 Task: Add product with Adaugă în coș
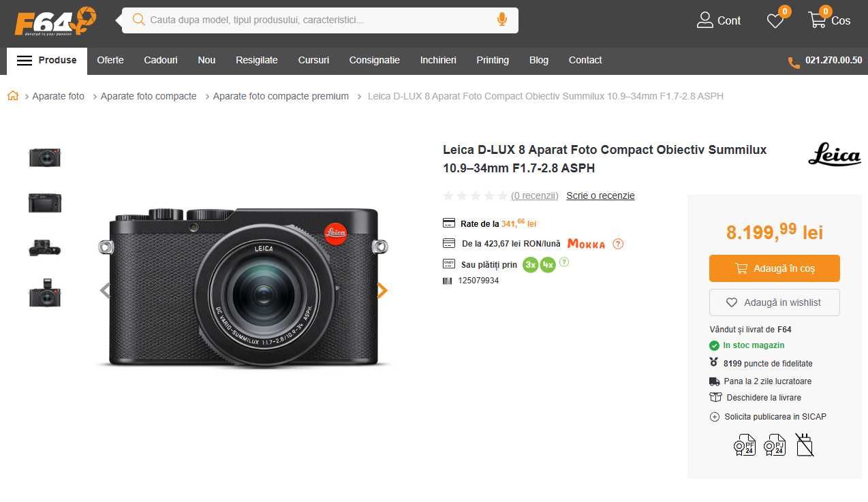point(775,268)
